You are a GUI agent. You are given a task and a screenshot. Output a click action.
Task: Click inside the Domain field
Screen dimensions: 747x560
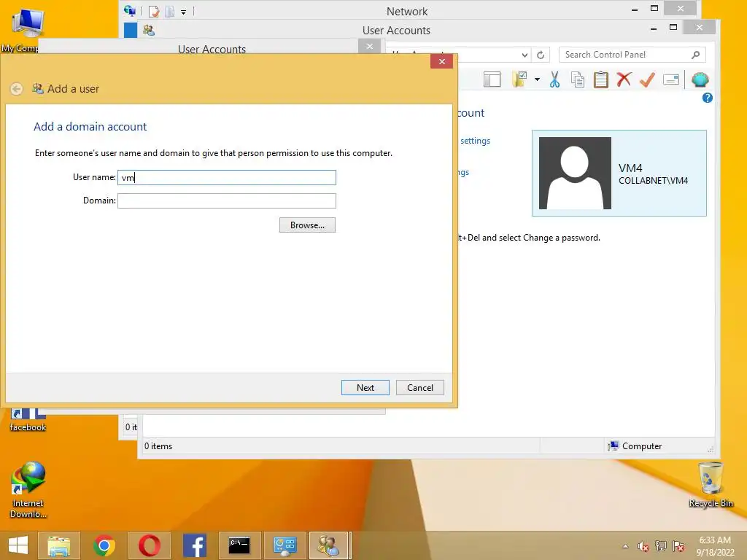pos(227,201)
